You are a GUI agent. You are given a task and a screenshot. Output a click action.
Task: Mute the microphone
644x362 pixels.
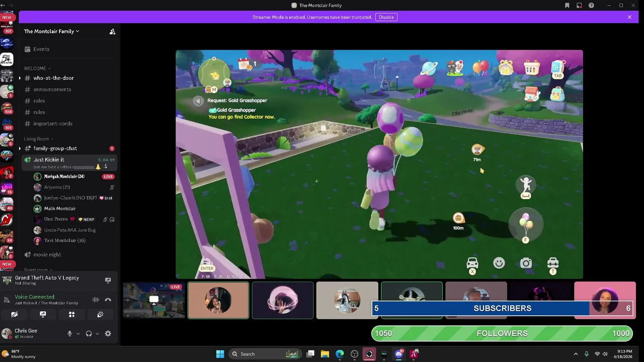click(x=70, y=333)
